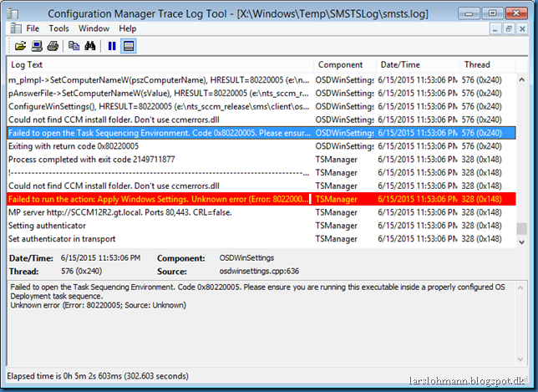Select the ConfigureWinSettings() HRESULT row
The image size is (538, 392).
point(261,106)
